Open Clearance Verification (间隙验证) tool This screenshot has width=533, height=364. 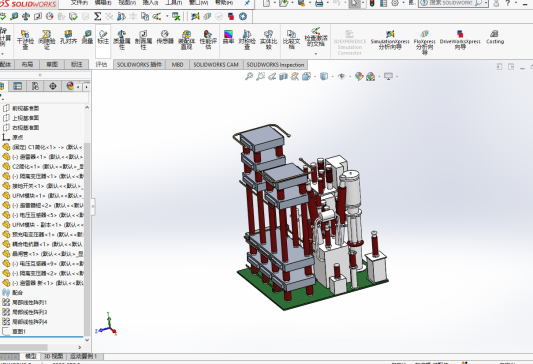click(x=47, y=39)
